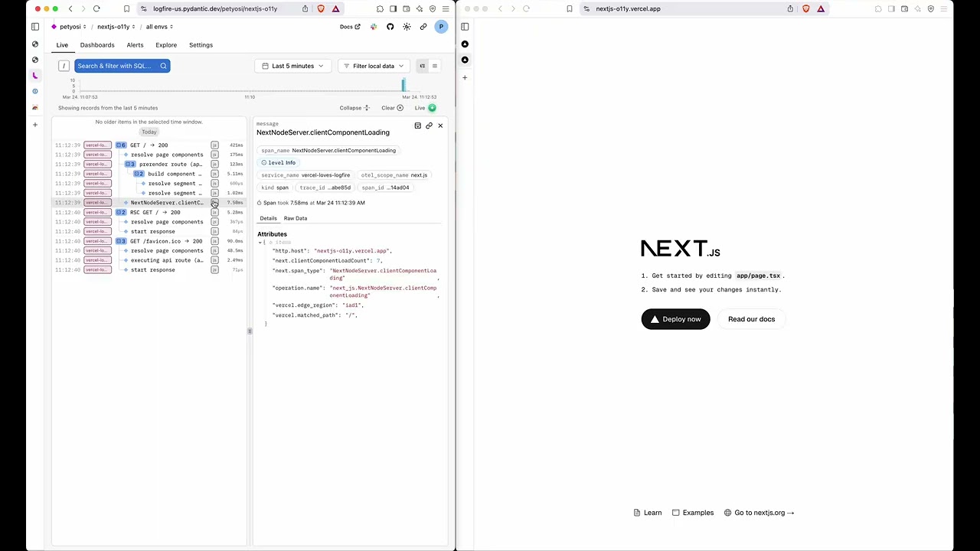Image resolution: width=980 pixels, height=551 pixels.
Task: Collapse the 'RSC GET / → 200' span
Action: coord(121,212)
